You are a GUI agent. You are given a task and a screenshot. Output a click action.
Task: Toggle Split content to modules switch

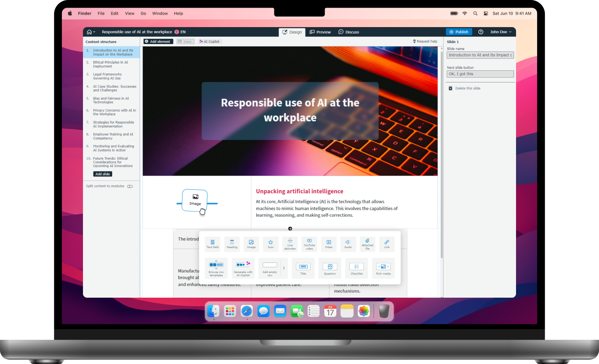(x=130, y=186)
